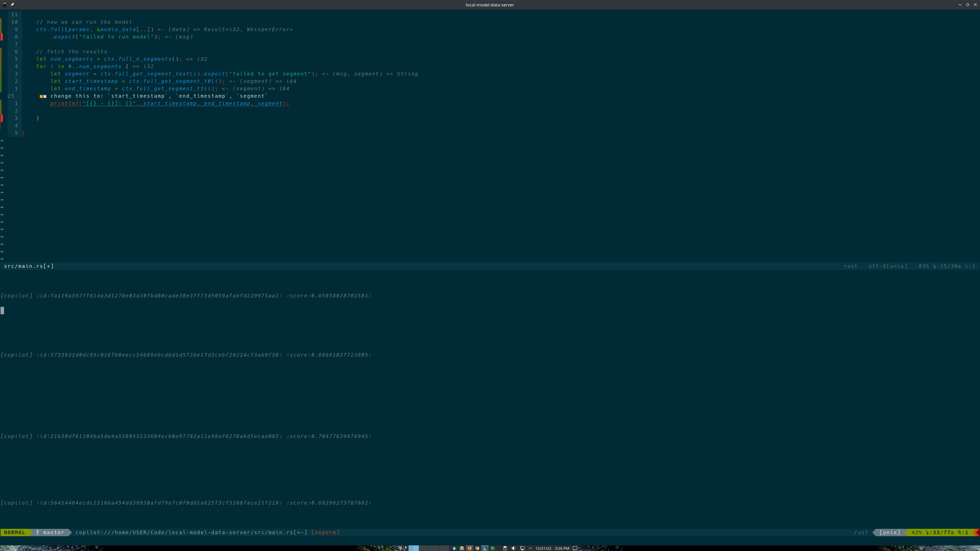Expand hidden tray icons with the chevron
Screen dimensions: 980x551
530,548
